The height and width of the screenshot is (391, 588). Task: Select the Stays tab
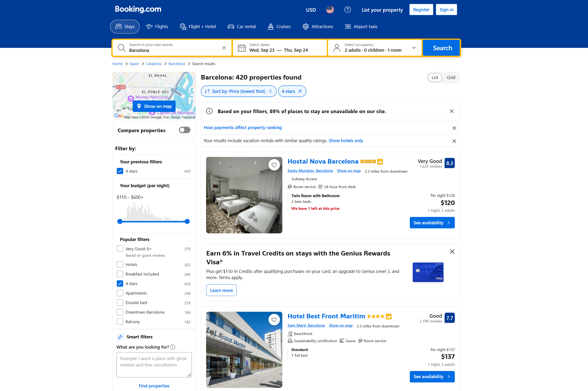point(125,26)
